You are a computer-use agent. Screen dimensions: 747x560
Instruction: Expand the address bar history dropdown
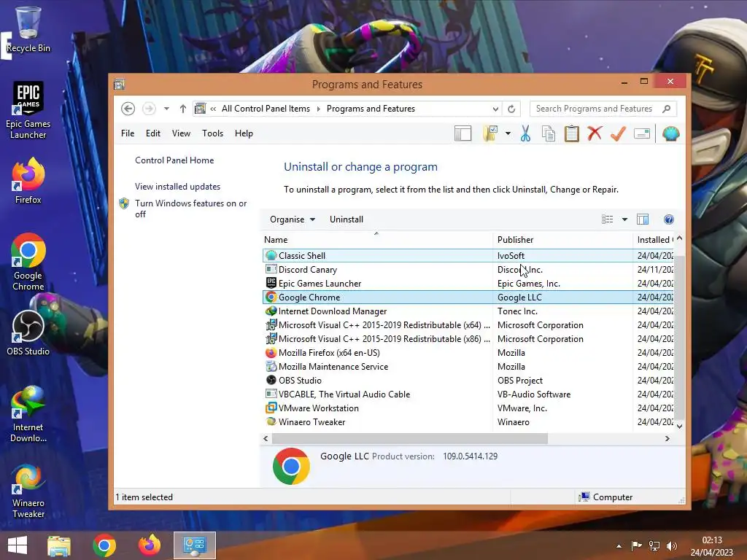point(495,109)
